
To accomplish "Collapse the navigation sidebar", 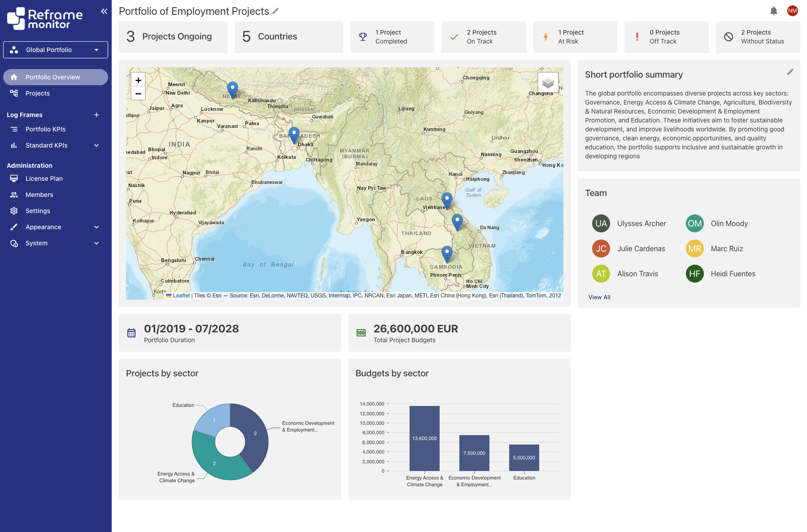I will coord(104,11).
